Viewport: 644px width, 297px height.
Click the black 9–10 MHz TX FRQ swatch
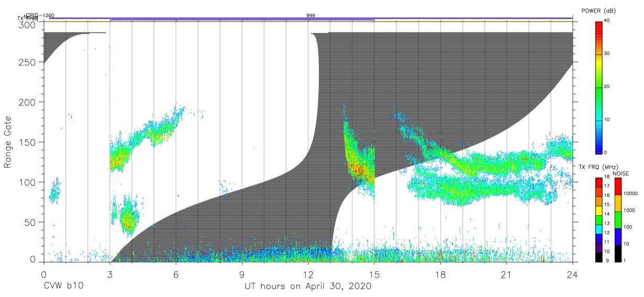(x=598, y=257)
